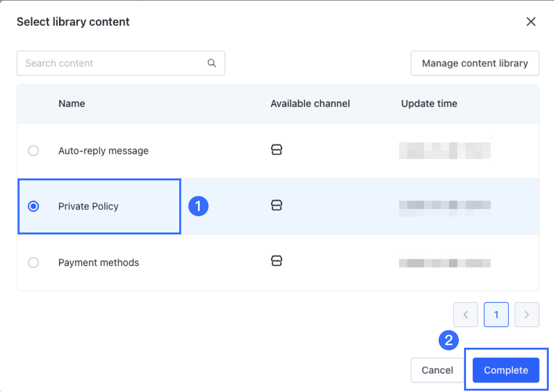Image resolution: width=554 pixels, height=392 pixels.
Task: Click the store channel icon for Auto-reply message
Action: click(276, 150)
